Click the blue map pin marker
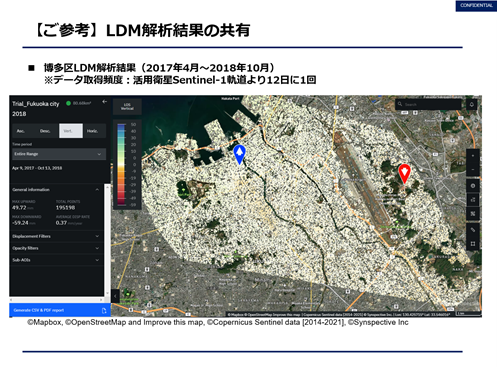 [x=239, y=154]
